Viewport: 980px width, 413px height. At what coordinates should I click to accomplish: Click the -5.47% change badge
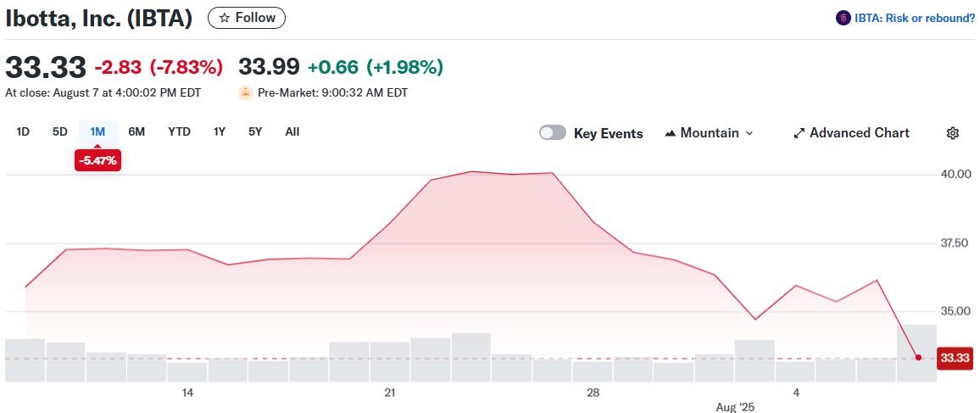[x=97, y=160]
